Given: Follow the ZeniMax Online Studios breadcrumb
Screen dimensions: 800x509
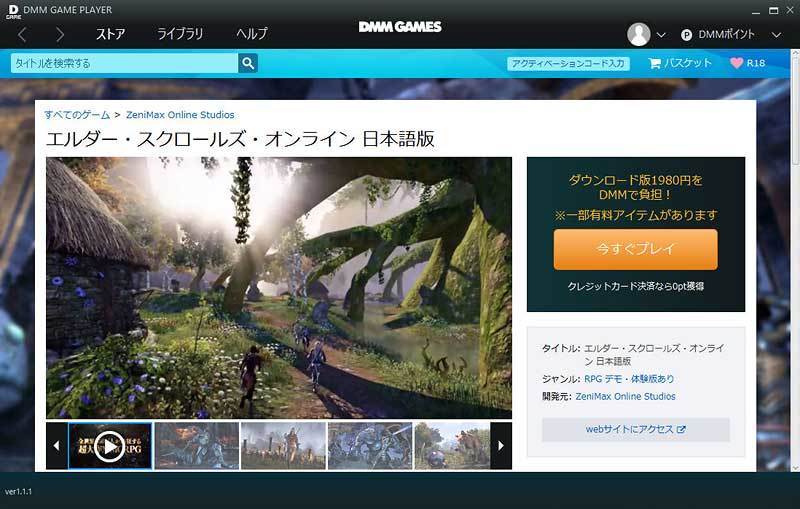Looking at the screenshot, I should (180, 115).
